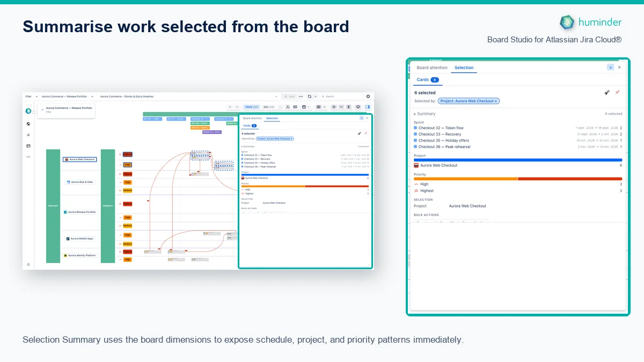Close the enlarged Selection panel with X
The image size is (644, 362).
click(x=619, y=68)
